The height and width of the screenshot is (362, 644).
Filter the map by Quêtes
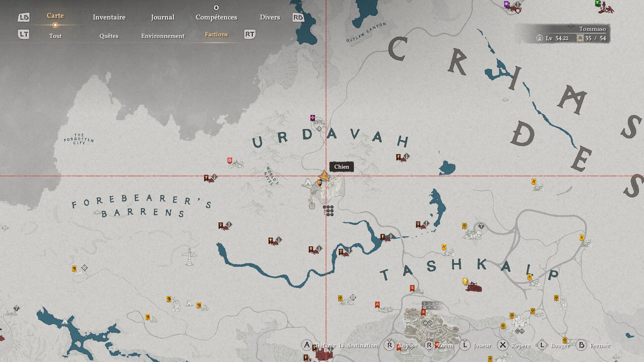point(109,36)
